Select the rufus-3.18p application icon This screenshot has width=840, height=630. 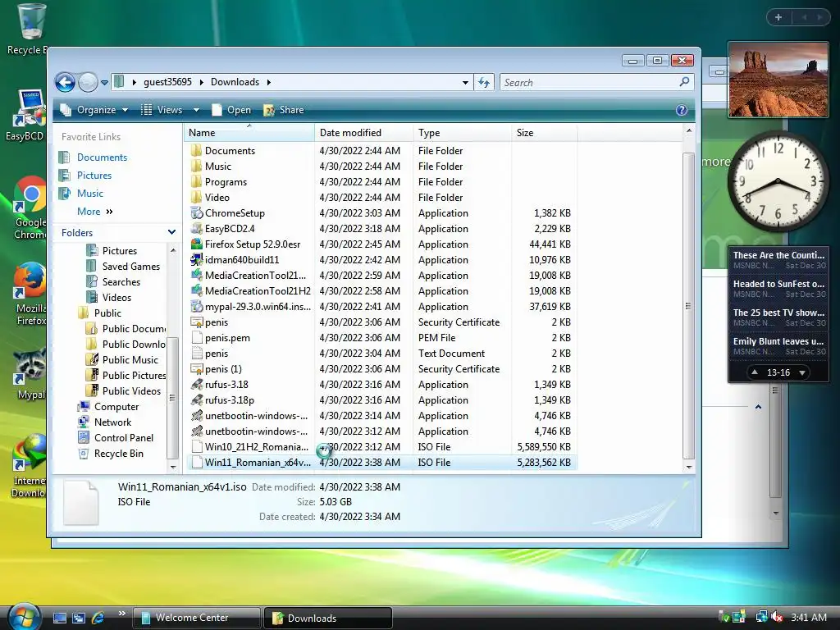pos(197,399)
